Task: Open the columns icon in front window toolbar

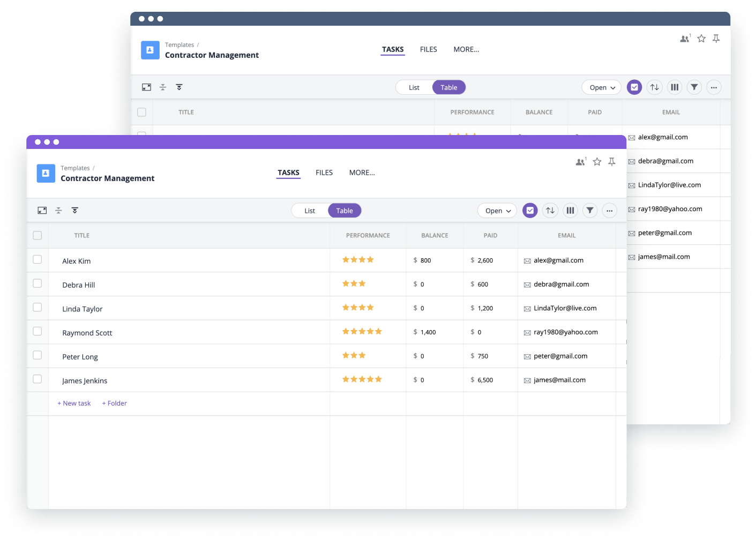Action: point(570,211)
